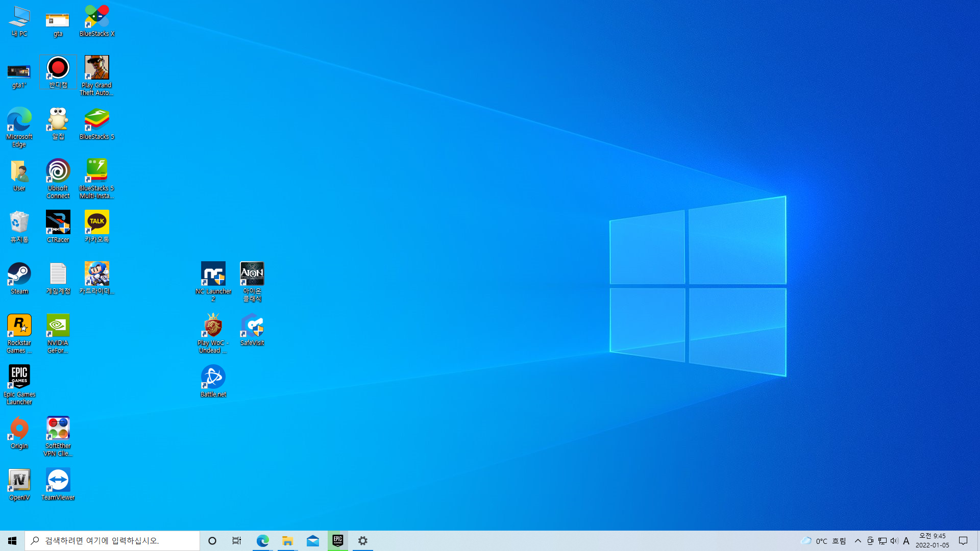Launch TeamViewer shortcut
This screenshot has width=980, height=551.
pos(58,485)
